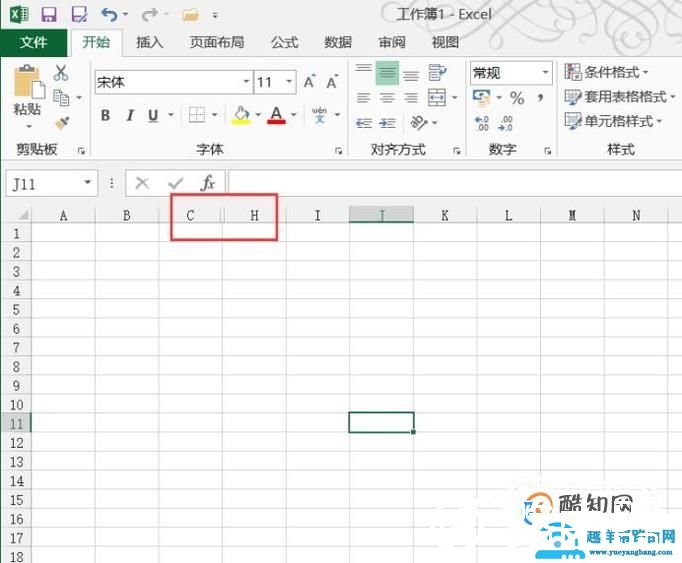Click the Decrease Decimal icon
Screen dimensions: 682x563
(x=505, y=123)
